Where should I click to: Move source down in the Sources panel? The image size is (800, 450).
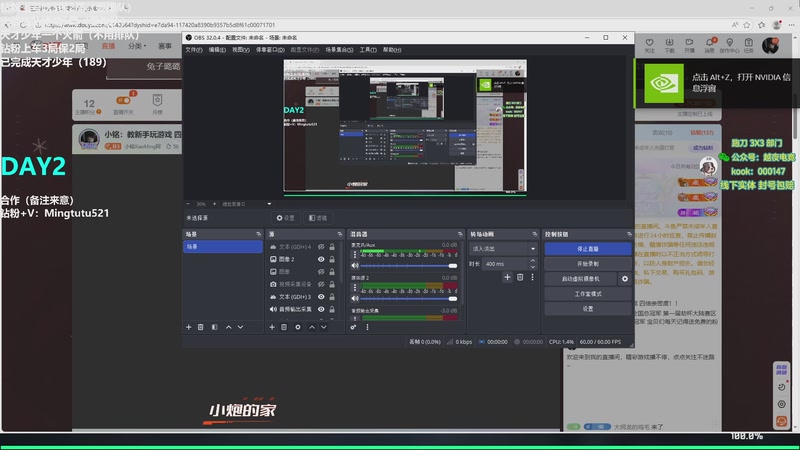323,327
